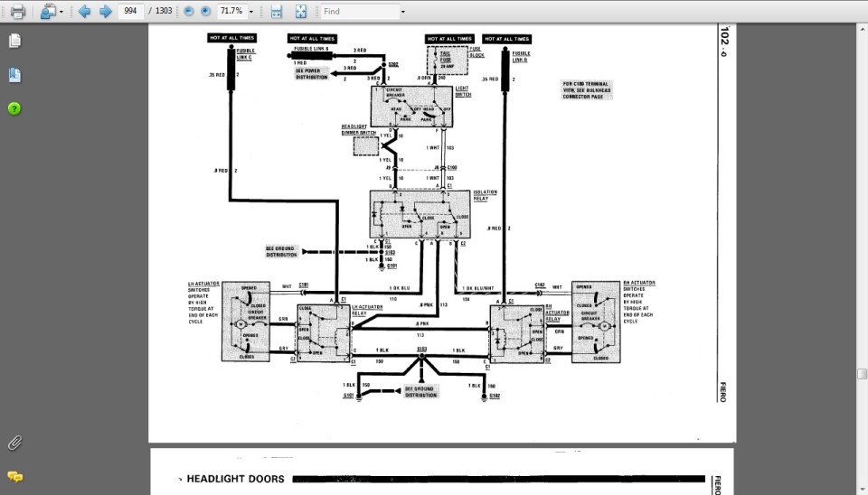The image size is (868, 495).
Task: Open the Bookmarks panel icon in the sidebar
Action: pyautogui.click(x=15, y=75)
